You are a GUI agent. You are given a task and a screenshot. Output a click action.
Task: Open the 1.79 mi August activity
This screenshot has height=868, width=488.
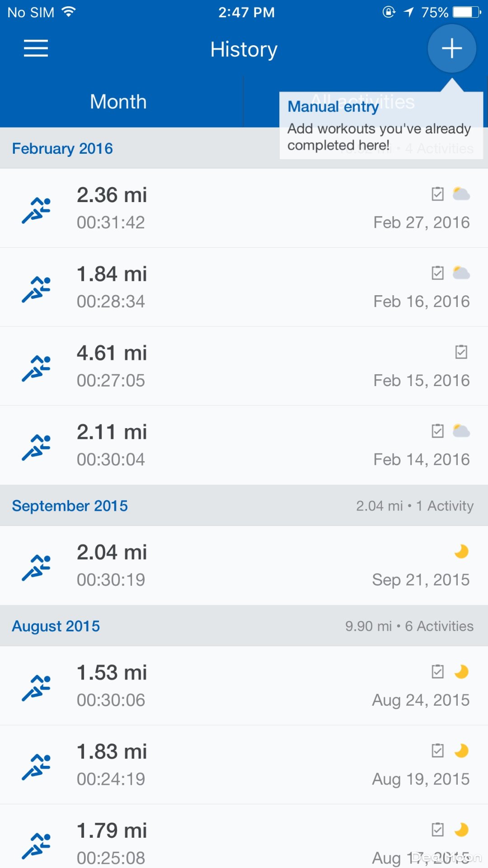click(x=244, y=841)
